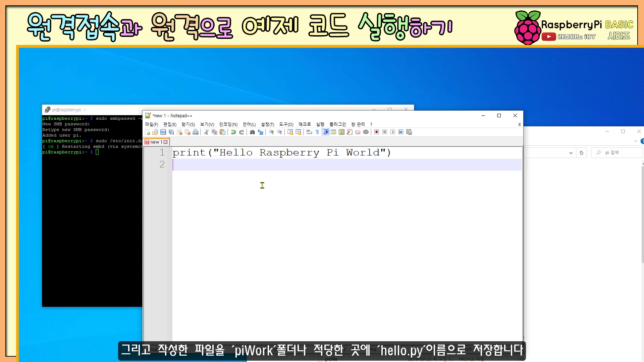Click the Zoom in magnifier icon
The image size is (644, 362).
click(271, 132)
